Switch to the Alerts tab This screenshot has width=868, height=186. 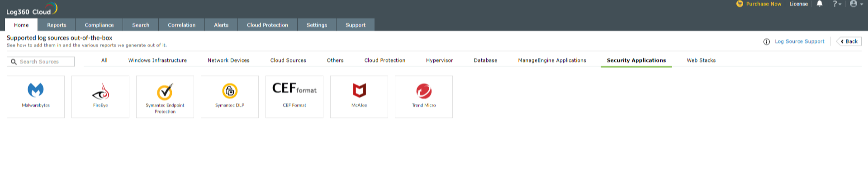221,25
